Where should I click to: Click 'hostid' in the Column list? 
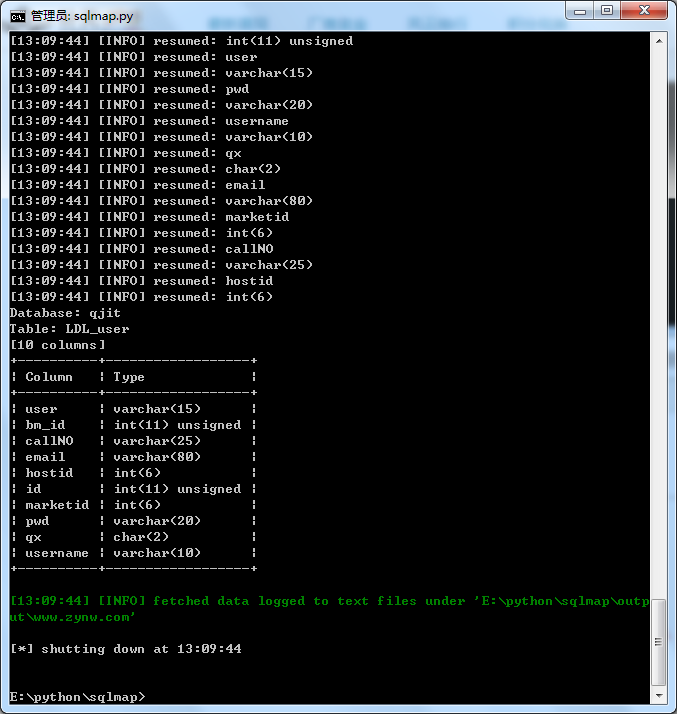(x=49, y=473)
